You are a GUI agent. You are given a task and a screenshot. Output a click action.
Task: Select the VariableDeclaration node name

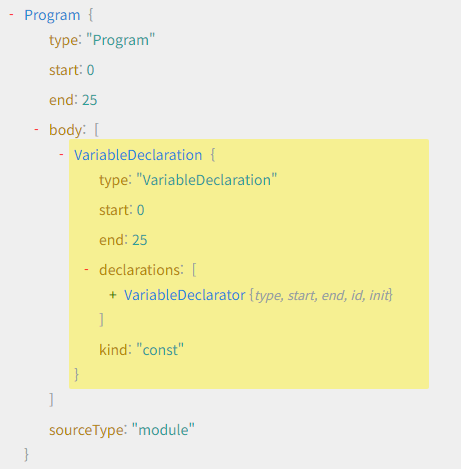click(138, 155)
